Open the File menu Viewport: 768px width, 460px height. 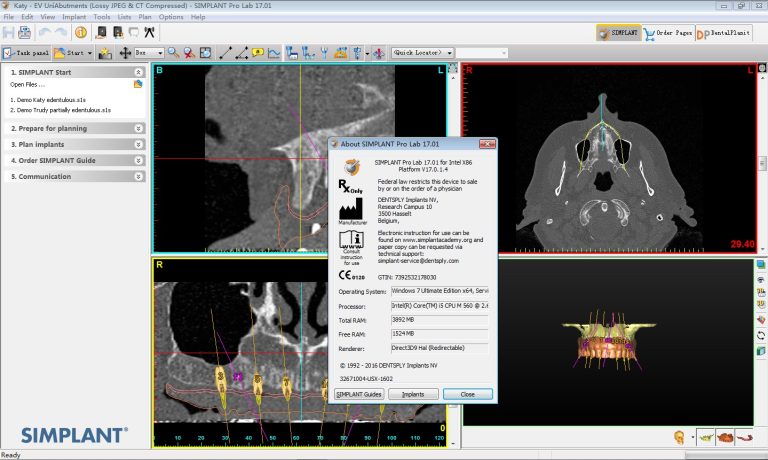click(8, 17)
